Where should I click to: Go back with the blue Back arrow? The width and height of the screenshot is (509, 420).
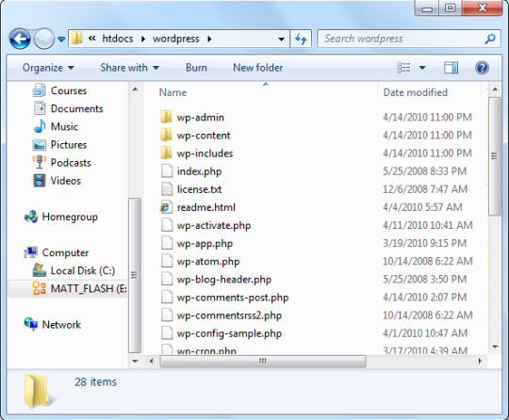coord(20,39)
